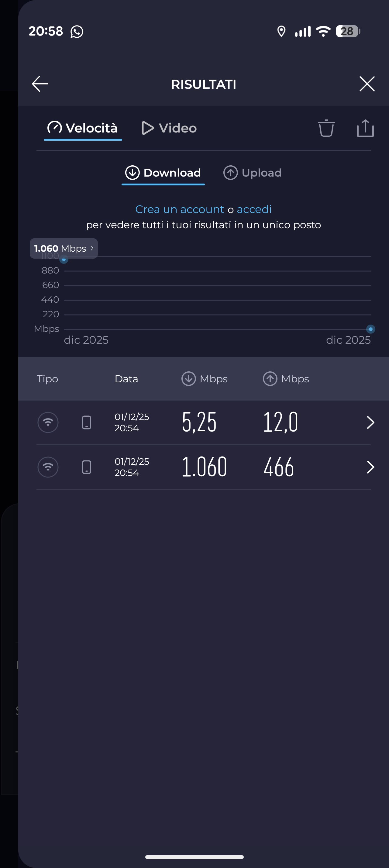Sort by download Mbps column header
This screenshot has width=389, height=868.
[x=205, y=379]
